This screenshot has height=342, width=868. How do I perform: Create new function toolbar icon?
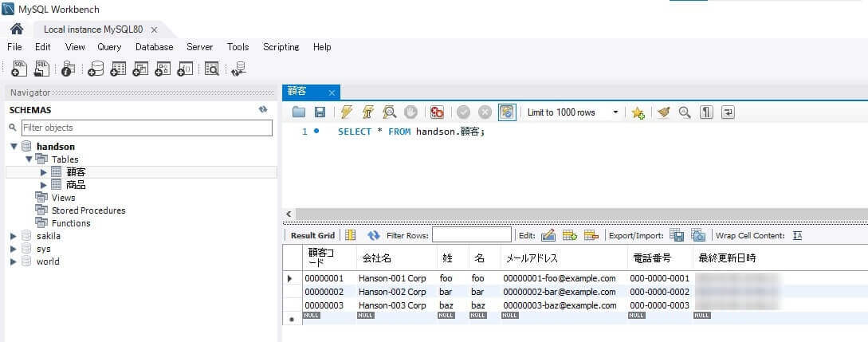pos(185,69)
